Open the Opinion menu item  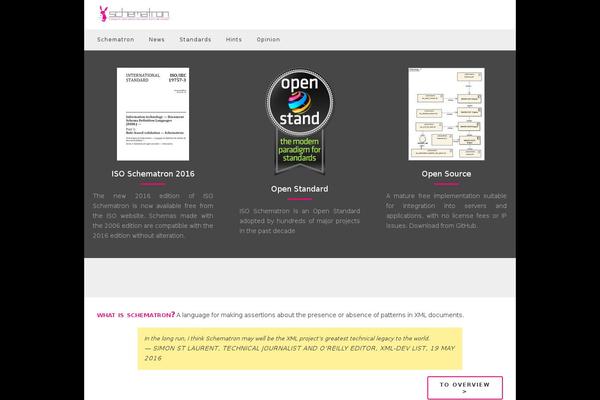(x=268, y=39)
